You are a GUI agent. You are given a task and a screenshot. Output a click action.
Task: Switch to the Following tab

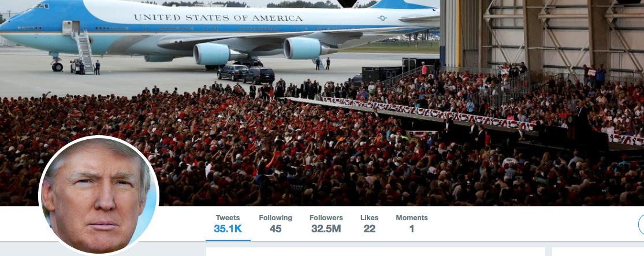coord(275,224)
